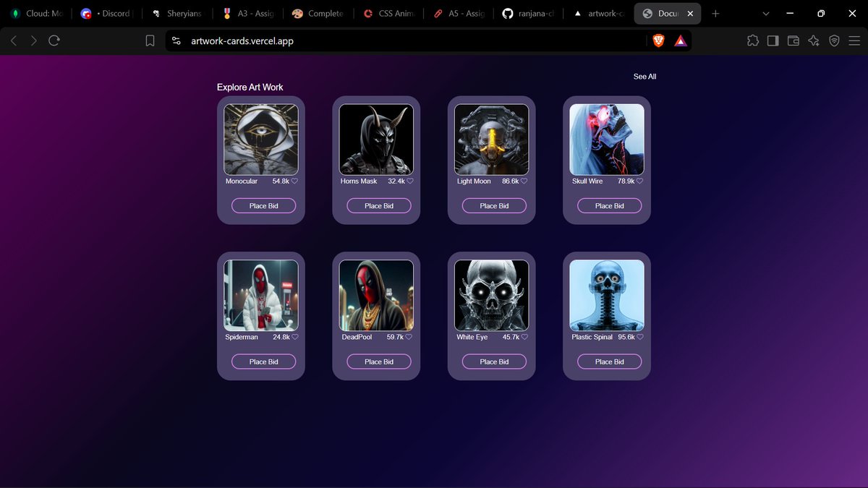Like the Spiderman card using the heart icon

(294, 337)
